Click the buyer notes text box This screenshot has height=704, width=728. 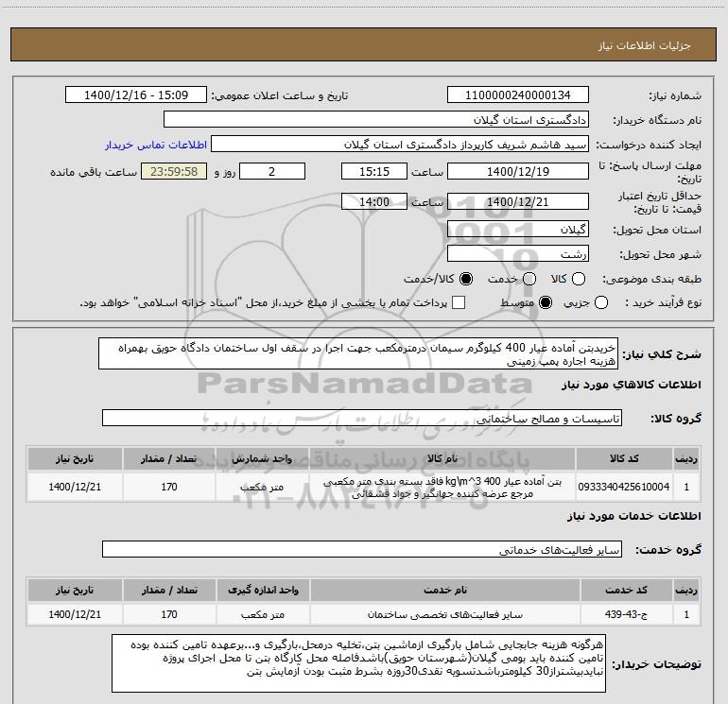[358, 663]
